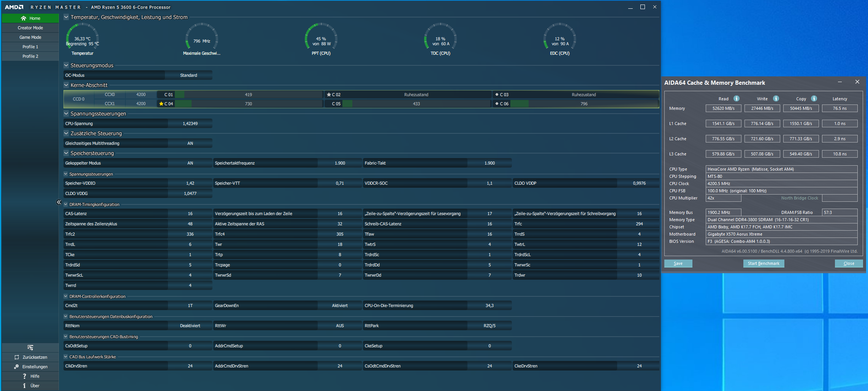868x391 pixels.
Task: Click the Memory Read value '52620 MB/s'
Action: pos(724,108)
